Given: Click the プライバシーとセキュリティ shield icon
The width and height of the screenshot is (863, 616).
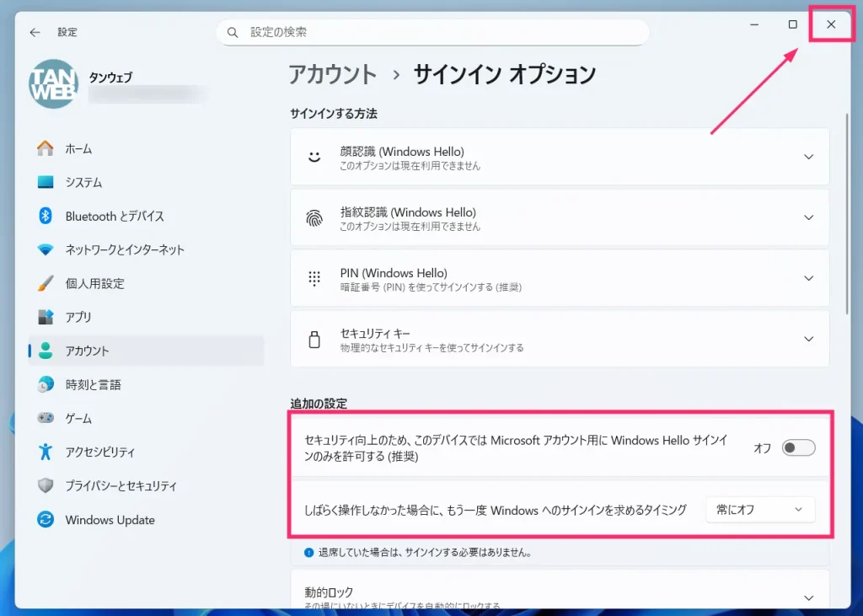Looking at the screenshot, I should (x=46, y=485).
